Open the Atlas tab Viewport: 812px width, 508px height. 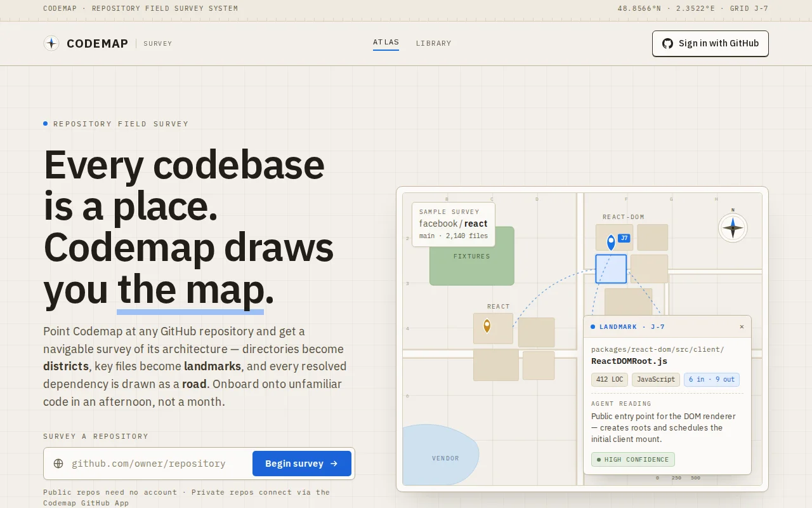(386, 43)
